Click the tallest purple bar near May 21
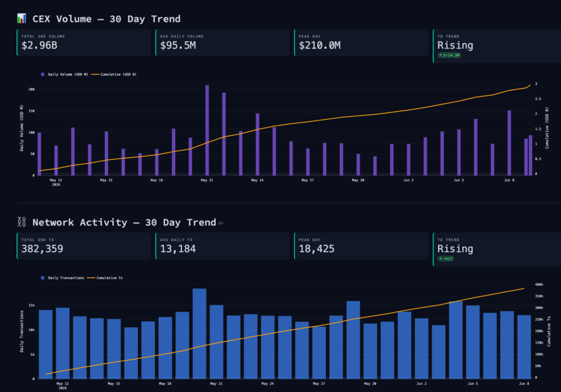Screen dimensions: 561x392 coord(207,130)
